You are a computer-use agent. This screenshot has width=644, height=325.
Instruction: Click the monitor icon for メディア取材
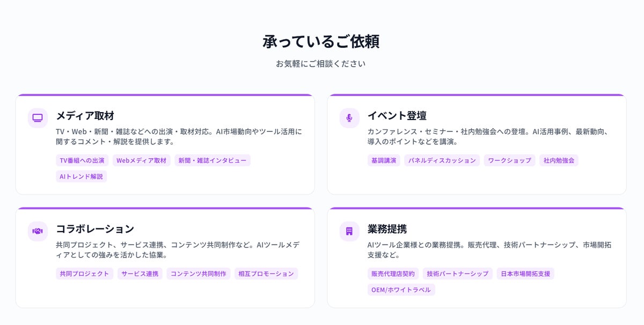(38, 118)
